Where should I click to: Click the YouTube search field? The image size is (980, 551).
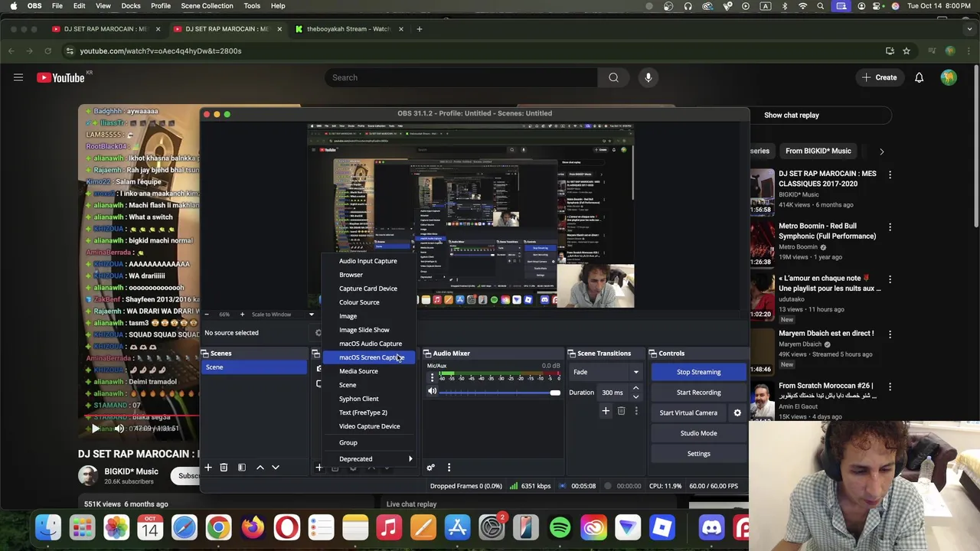461,77
